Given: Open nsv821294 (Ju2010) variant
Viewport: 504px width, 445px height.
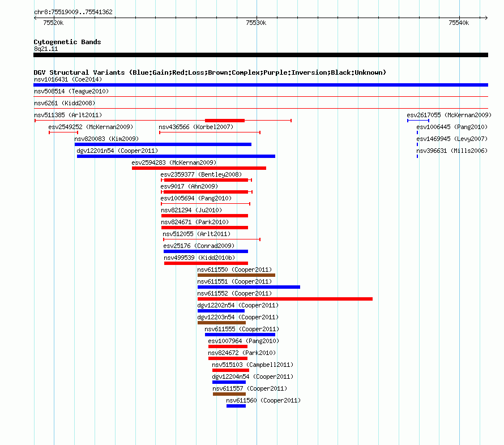Looking at the screenshot, I should click(191, 210).
